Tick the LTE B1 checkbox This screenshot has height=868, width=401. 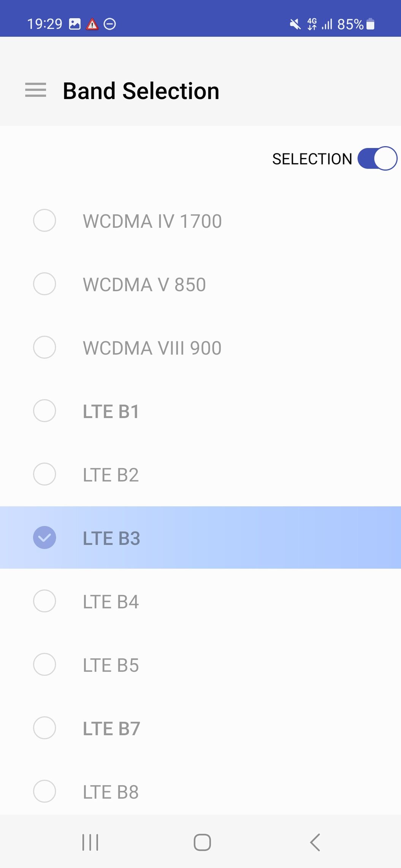point(44,410)
